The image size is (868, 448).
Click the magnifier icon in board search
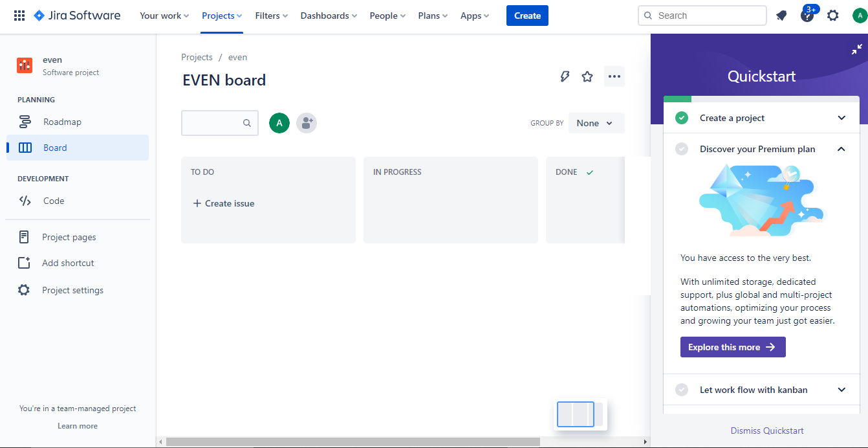(x=247, y=123)
